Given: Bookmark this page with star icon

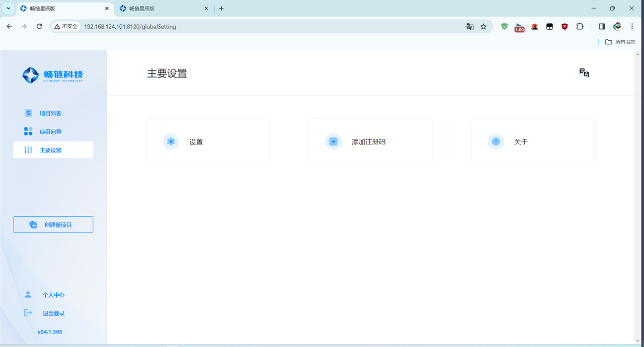Looking at the screenshot, I should coord(484,27).
